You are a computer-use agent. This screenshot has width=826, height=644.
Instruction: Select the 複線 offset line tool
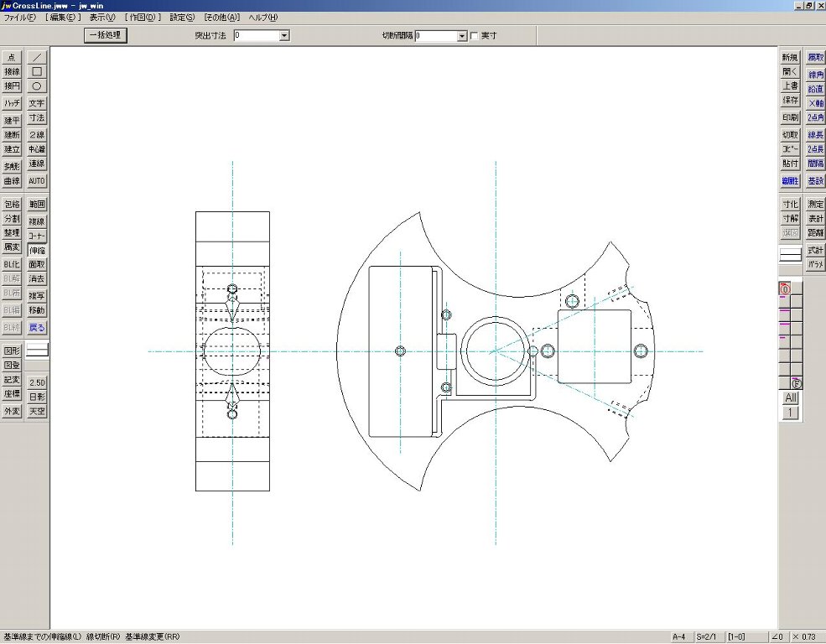pos(37,221)
